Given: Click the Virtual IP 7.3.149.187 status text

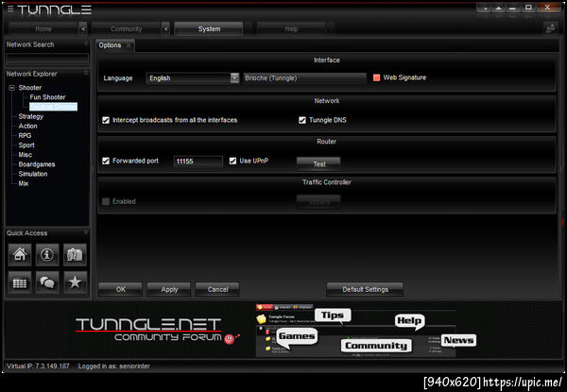Looking at the screenshot, I should point(38,366).
